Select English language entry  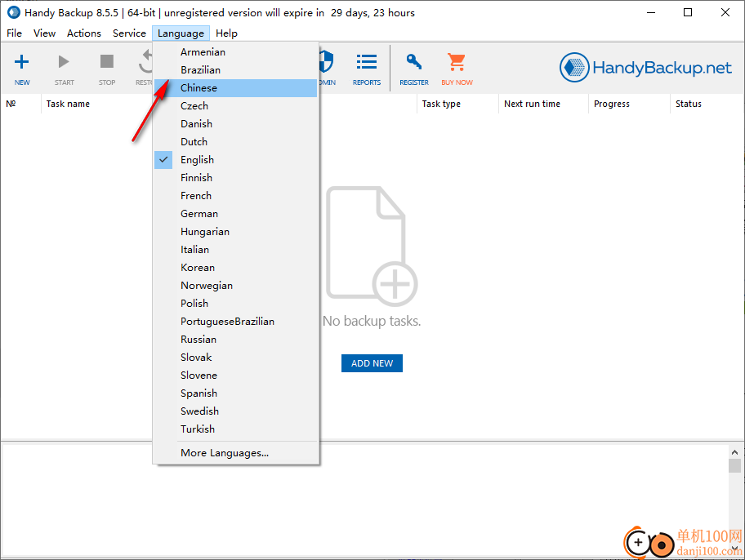(235, 160)
